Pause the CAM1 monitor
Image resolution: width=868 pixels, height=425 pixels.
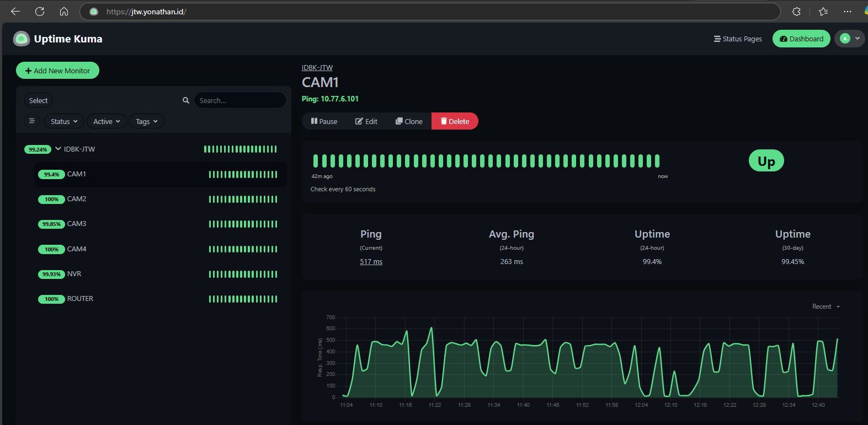(324, 121)
